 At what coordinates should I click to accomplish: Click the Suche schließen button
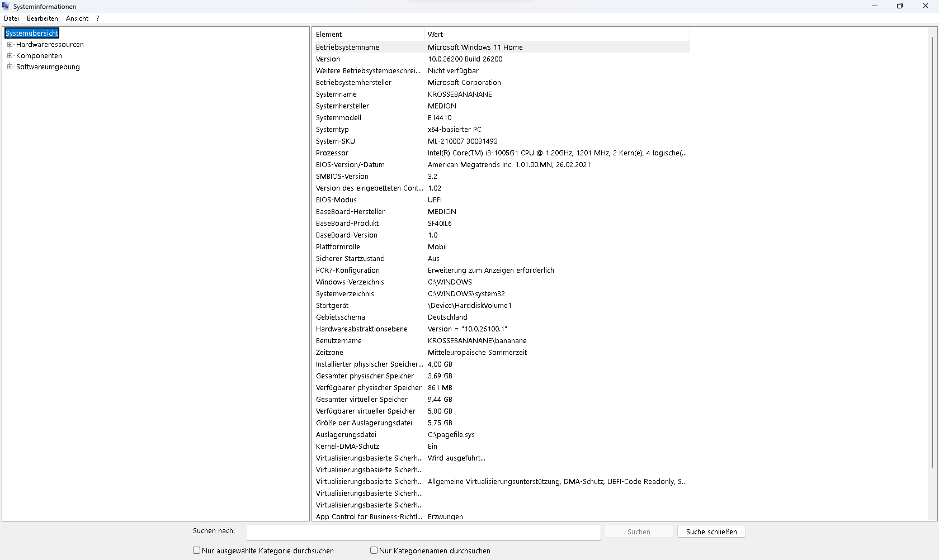[x=711, y=531]
